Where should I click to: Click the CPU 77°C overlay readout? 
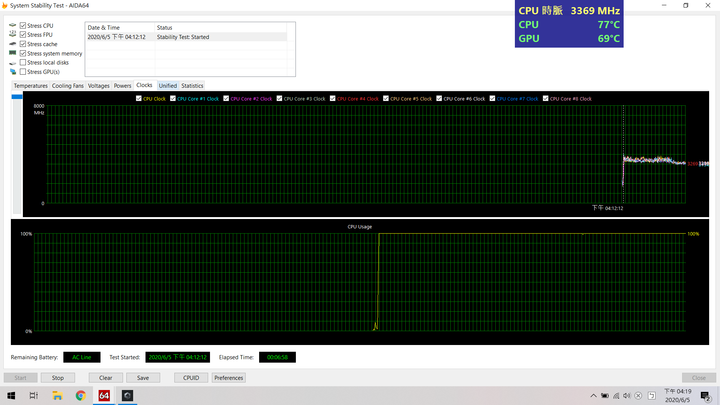(569, 25)
